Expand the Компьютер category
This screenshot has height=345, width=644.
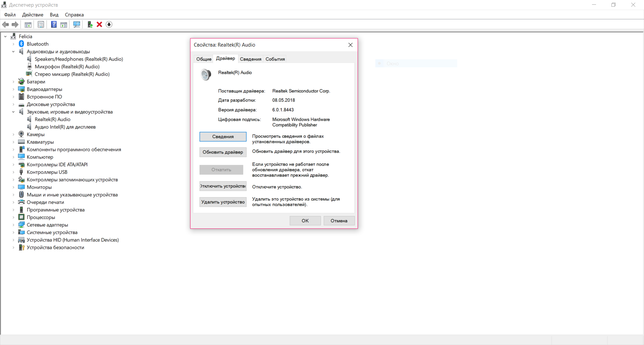[x=13, y=157]
